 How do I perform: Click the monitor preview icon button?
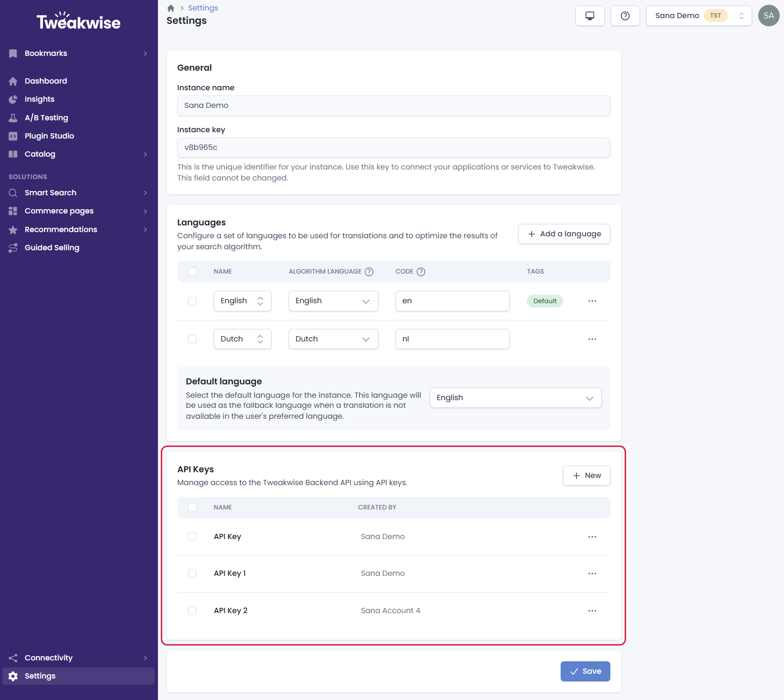(590, 16)
